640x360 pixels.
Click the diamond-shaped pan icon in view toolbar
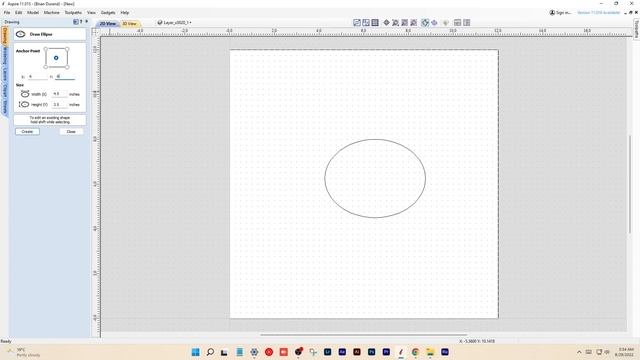tap(386, 23)
